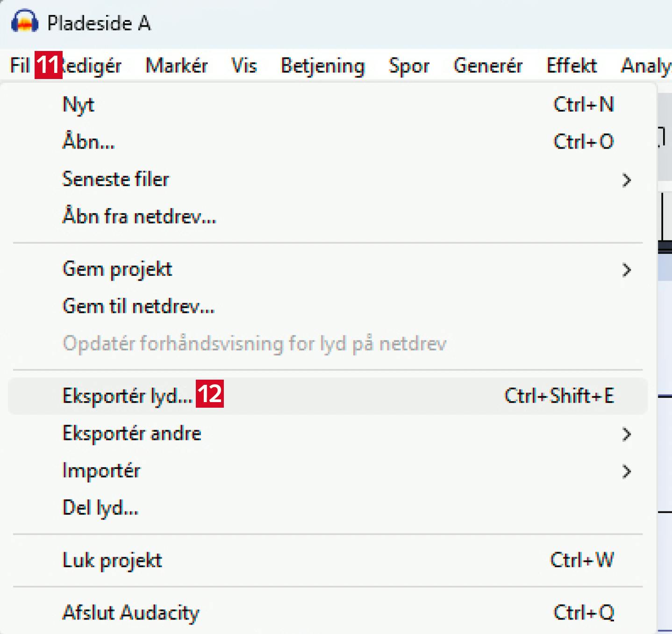Open the Generér menu

pos(488,65)
